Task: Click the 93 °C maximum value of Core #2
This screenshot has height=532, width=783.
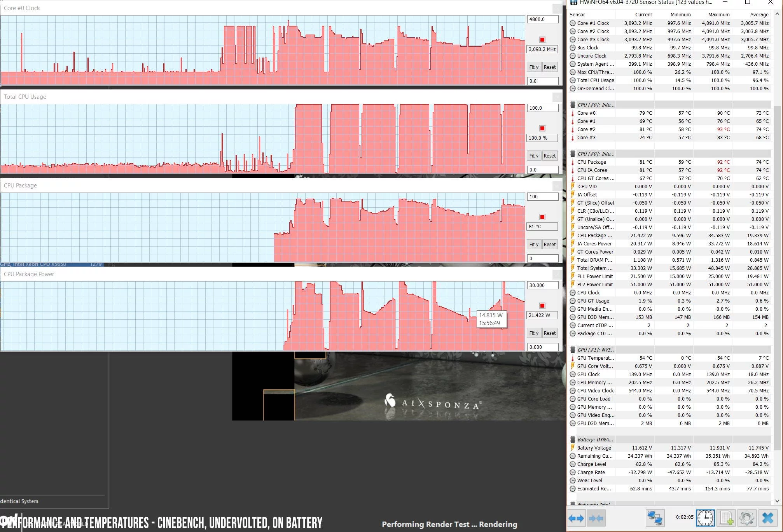Action: [x=723, y=129]
